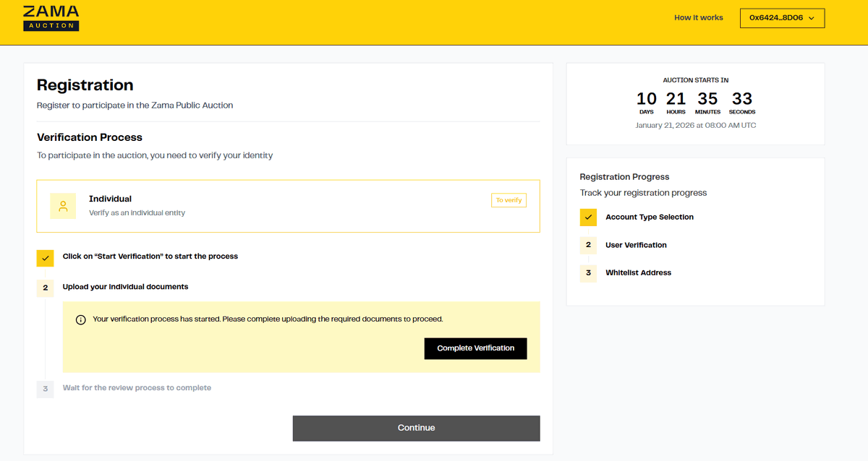
Task: Click the Registration Progress heading
Action: click(x=624, y=177)
